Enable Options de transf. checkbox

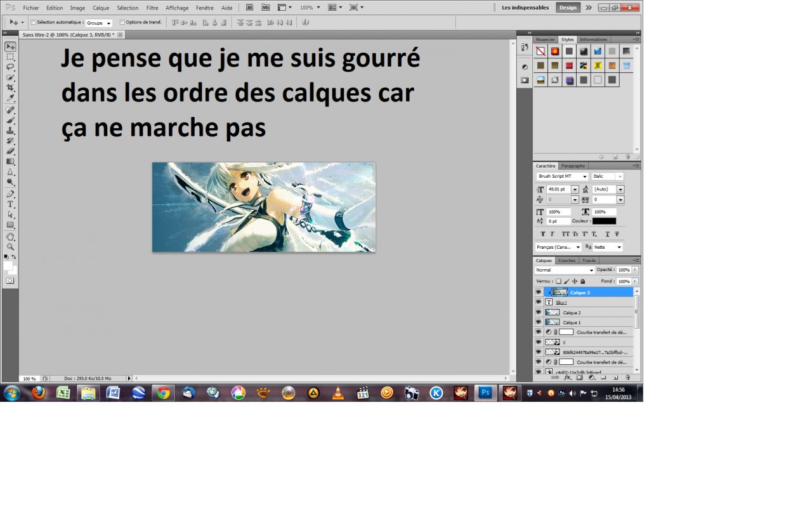coord(122,22)
